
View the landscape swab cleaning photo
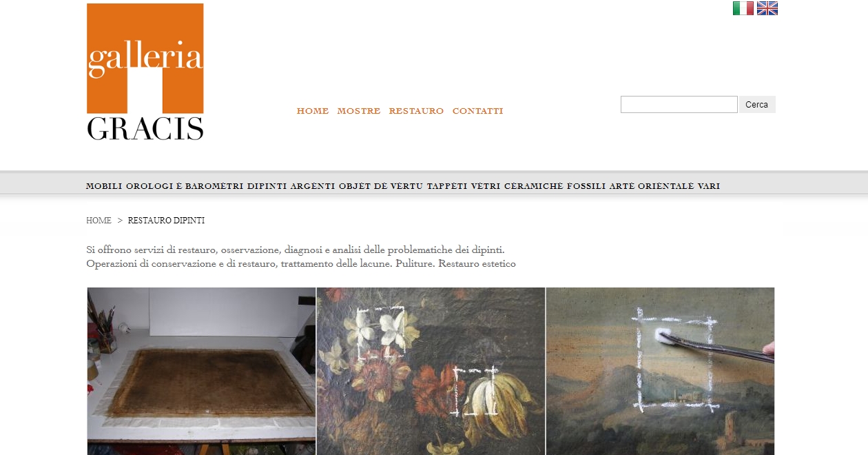click(x=660, y=371)
